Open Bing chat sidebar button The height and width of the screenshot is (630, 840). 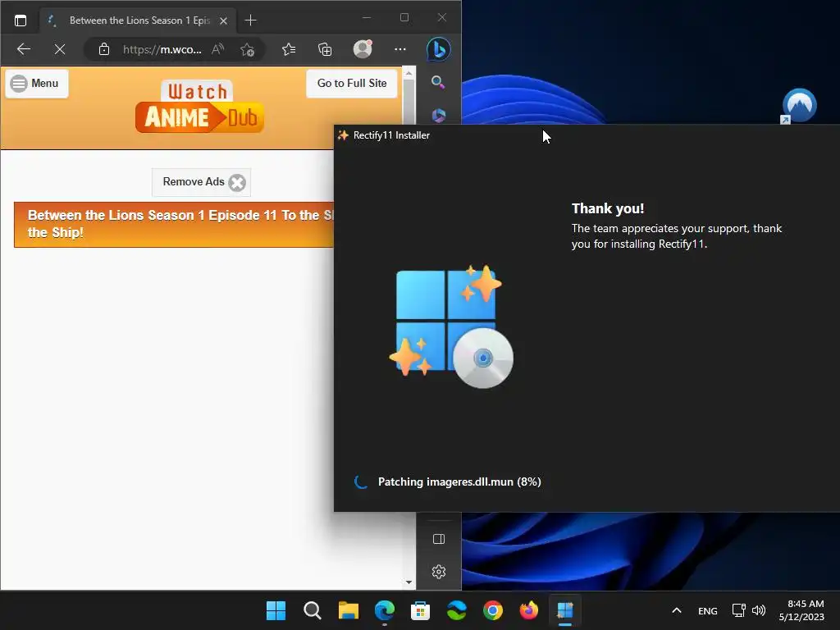tap(438, 49)
